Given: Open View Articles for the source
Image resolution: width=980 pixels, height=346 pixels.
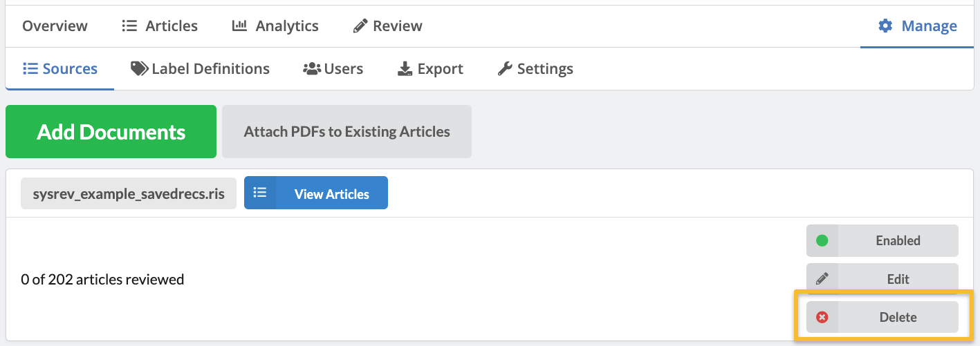Looking at the screenshot, I should coord(331,193).
